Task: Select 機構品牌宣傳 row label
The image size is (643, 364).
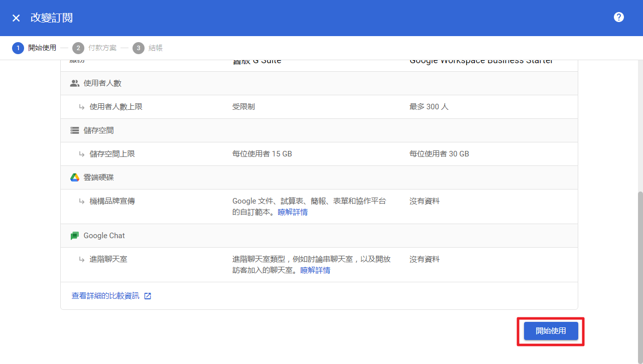Action: [112, 201]
